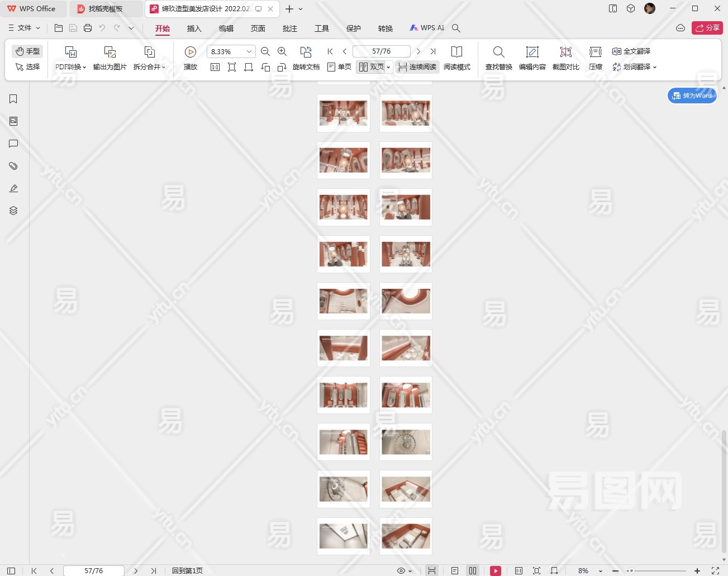
Task: Switch to the Insert tab
Action: pyautogui.click(x=194, y=28)
